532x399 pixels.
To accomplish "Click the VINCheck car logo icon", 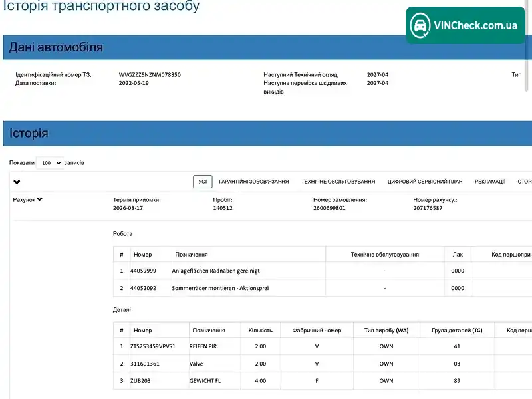I will (420, 25).
